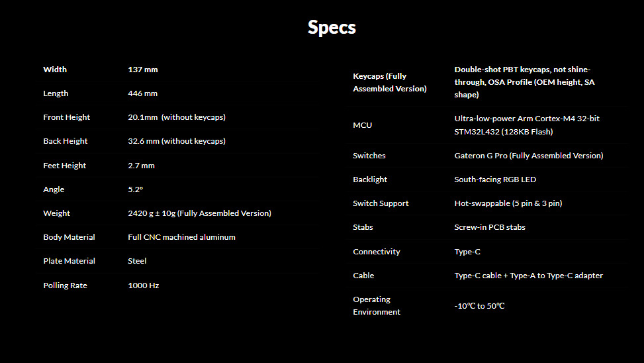Viewport: 644px width, 363px height.
Task: Click the 1000 Hz polling rate value
Action: coord(143,285)
